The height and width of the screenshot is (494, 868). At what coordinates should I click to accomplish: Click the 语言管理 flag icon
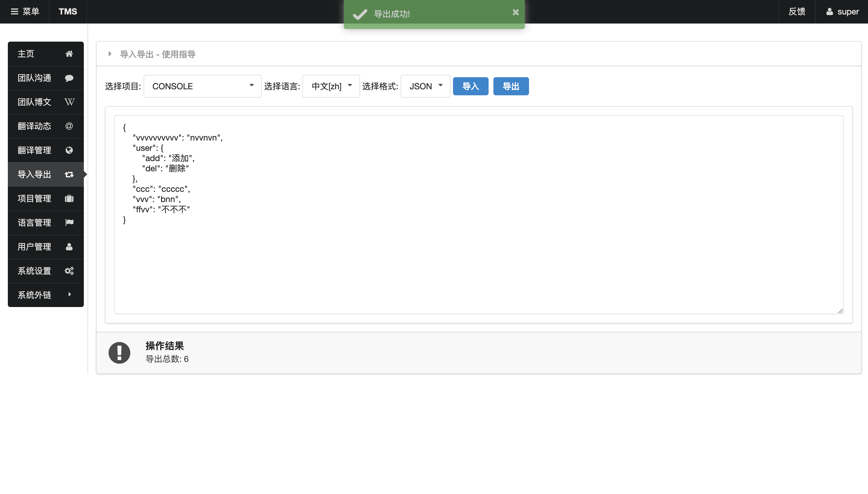point(69,222)
